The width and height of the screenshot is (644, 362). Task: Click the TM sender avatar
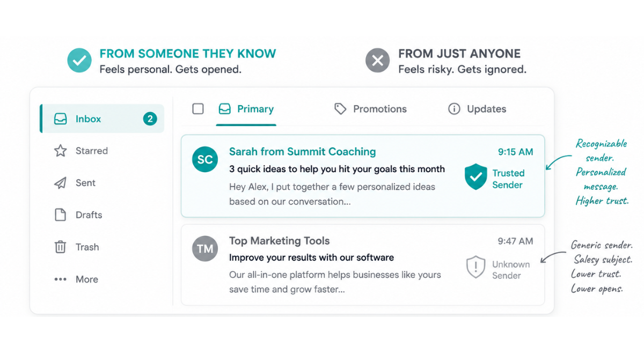[205, 249]
